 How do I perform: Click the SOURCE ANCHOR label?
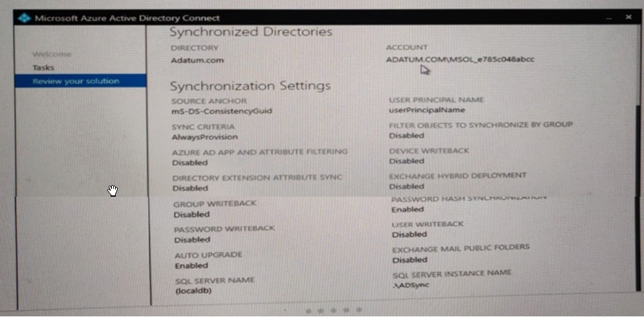(209, 101)
